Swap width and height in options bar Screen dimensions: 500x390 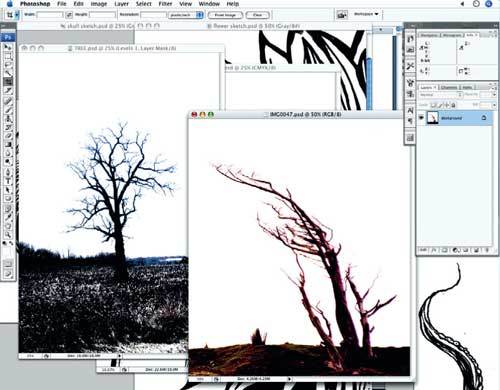[69, 15]
